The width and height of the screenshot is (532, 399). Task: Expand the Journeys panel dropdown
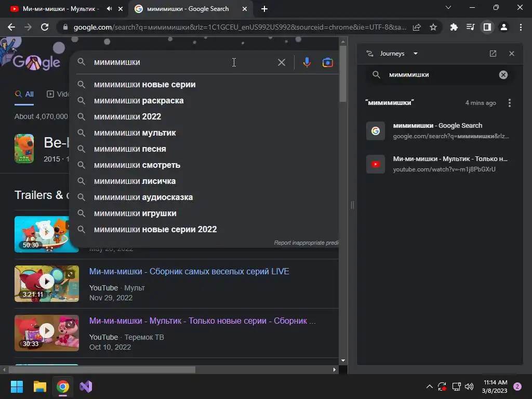pos(415,54)
